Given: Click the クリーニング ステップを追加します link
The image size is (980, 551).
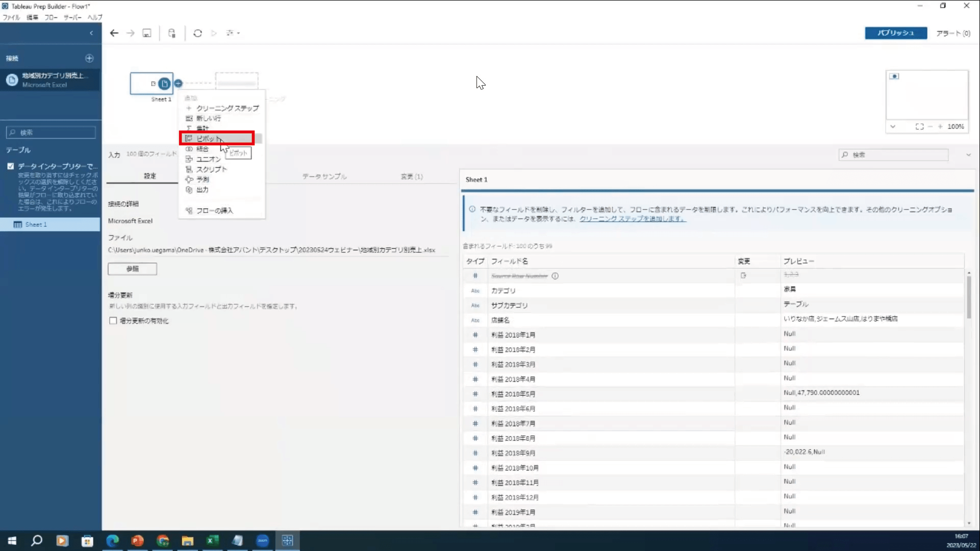Looking at the screenshot, I should pyautogui.click(x=633, y=219).
